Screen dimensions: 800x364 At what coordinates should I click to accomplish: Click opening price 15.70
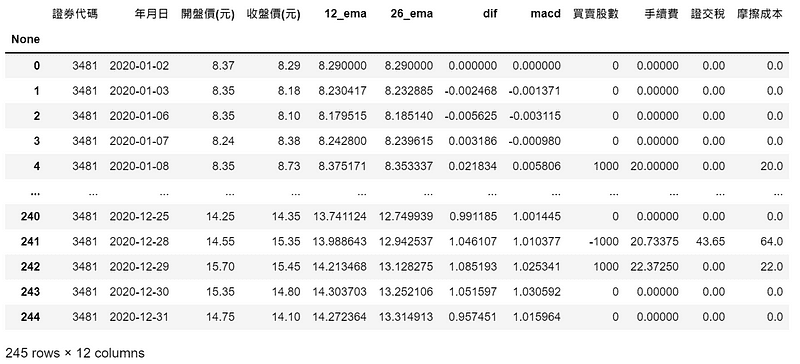point(220,266)
